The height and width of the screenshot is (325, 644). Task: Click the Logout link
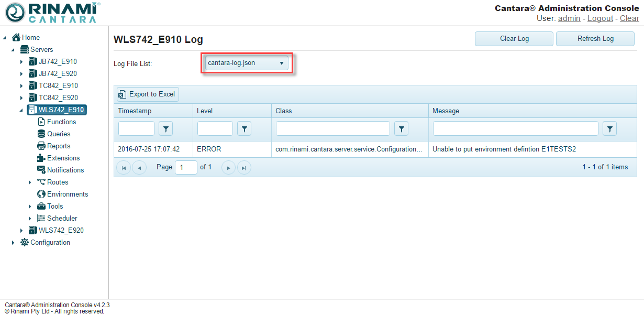[x=600, y=18]
